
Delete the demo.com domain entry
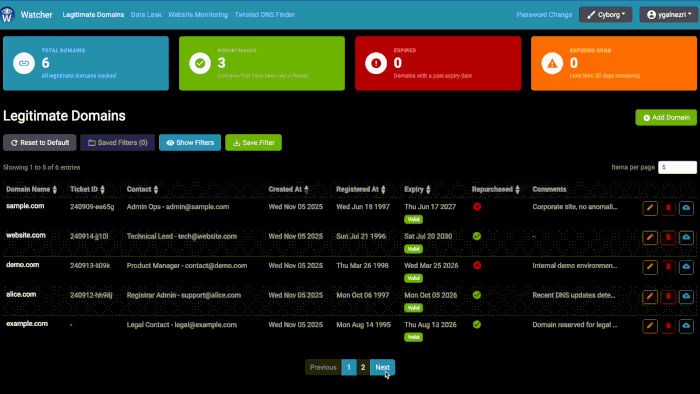click(668, 267)
